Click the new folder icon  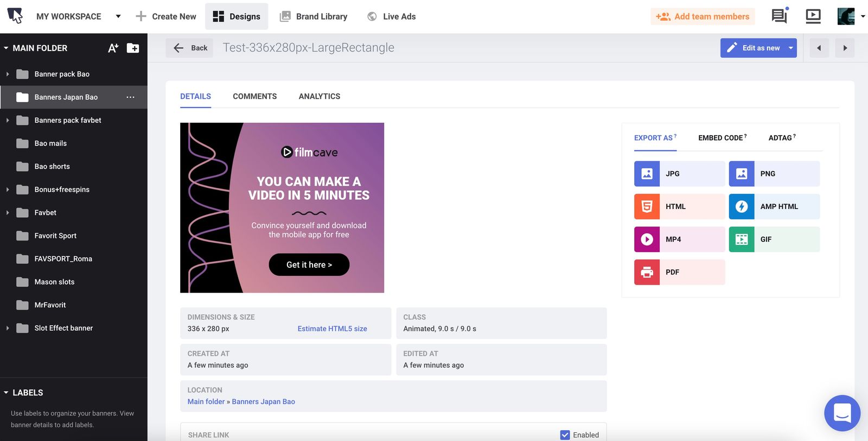[133, 48]
